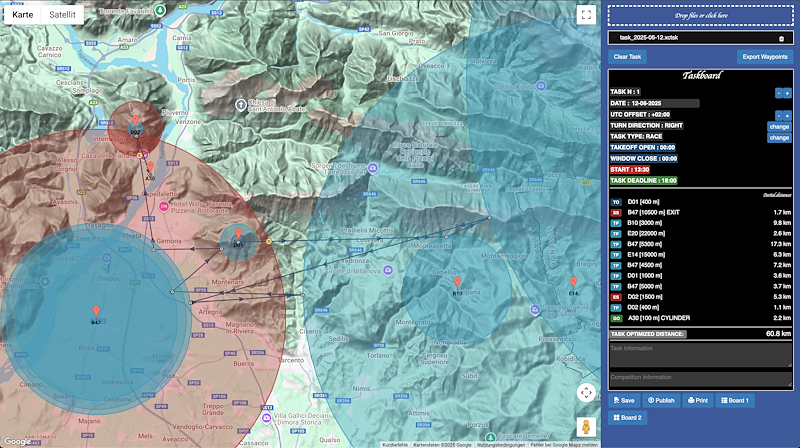Click Forte di Osoppo map icon
The height and width of the screenshot is (448, 800).
[x=106, y=258]
